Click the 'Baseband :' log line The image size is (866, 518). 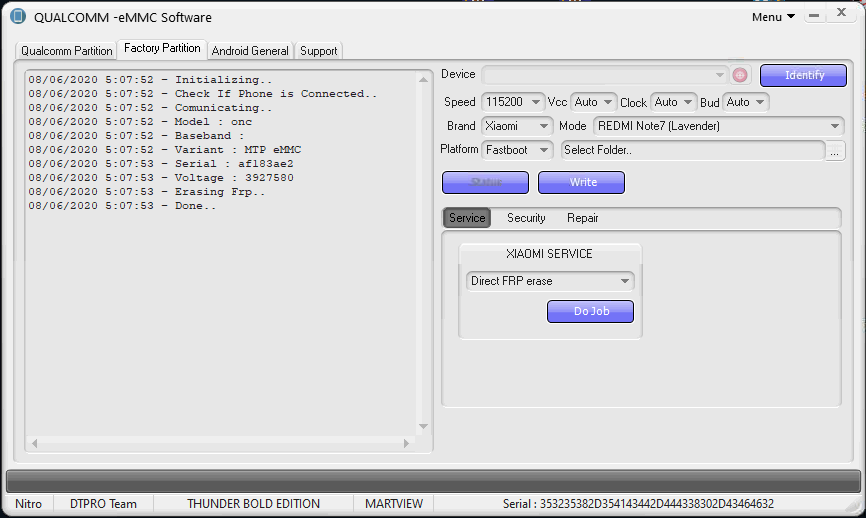[136, 135]
